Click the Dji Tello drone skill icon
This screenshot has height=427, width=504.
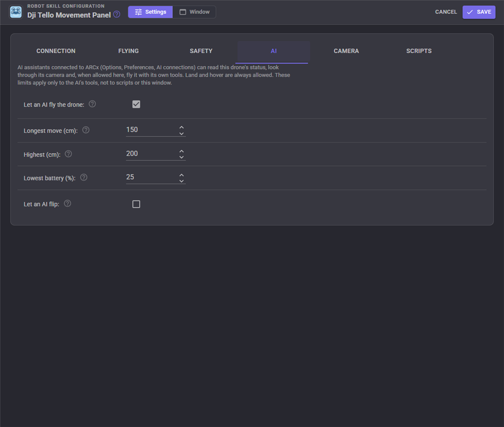16,12
